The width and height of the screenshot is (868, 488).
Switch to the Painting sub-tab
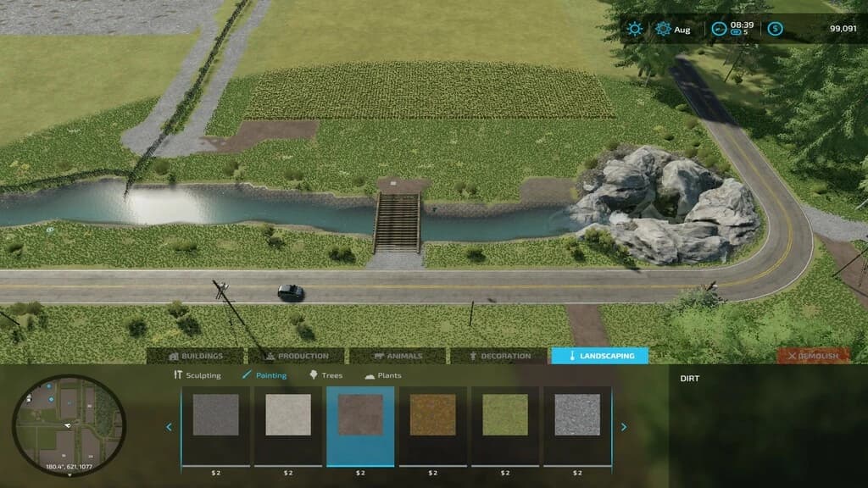pos(264,375)
